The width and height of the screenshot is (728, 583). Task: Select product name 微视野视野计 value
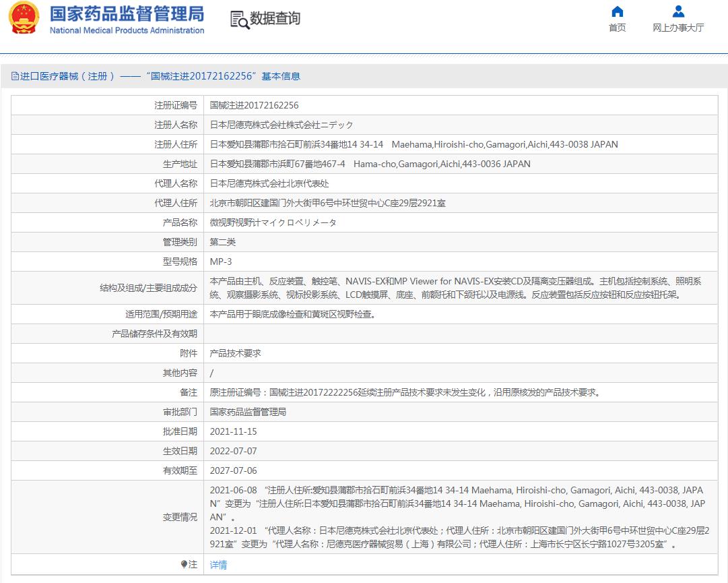273,222
